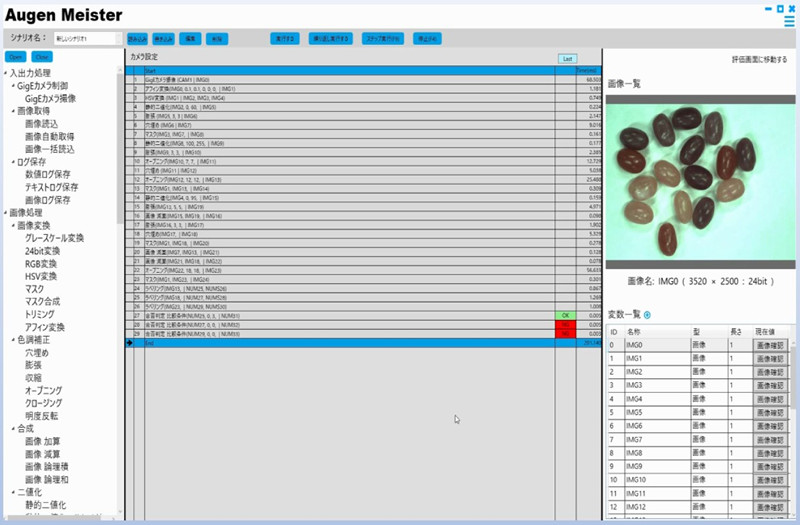
Task: Select アフィン変換 in the tree
Action: coord(45,327)
